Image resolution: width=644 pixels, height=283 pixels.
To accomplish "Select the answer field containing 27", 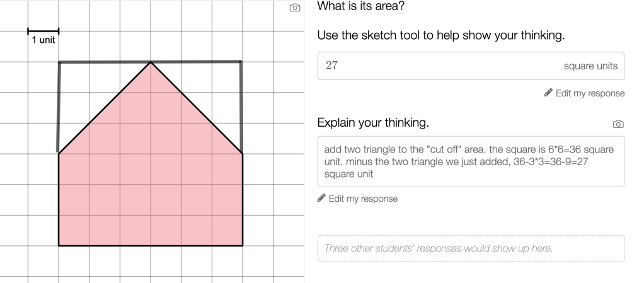I will (441, 66).
